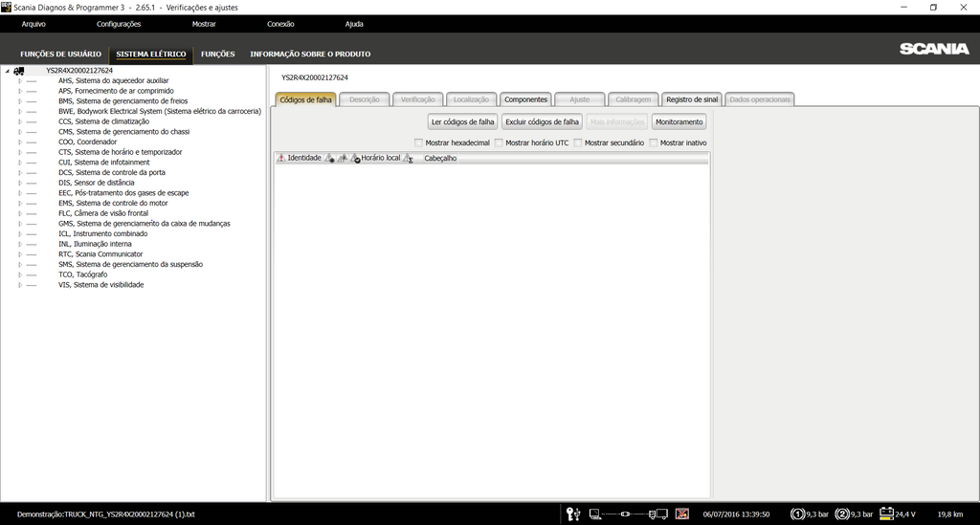Click the USB key icon in status bar

(x=573, y=514)
